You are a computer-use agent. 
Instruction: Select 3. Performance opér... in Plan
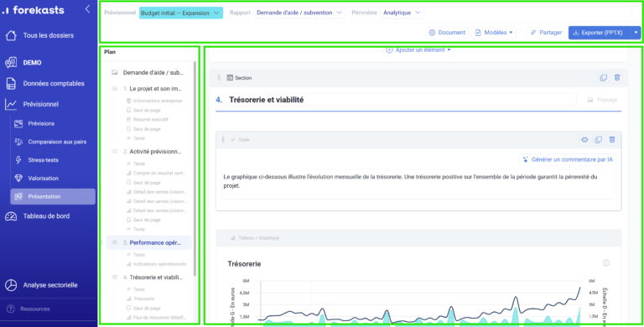(148, 243)
